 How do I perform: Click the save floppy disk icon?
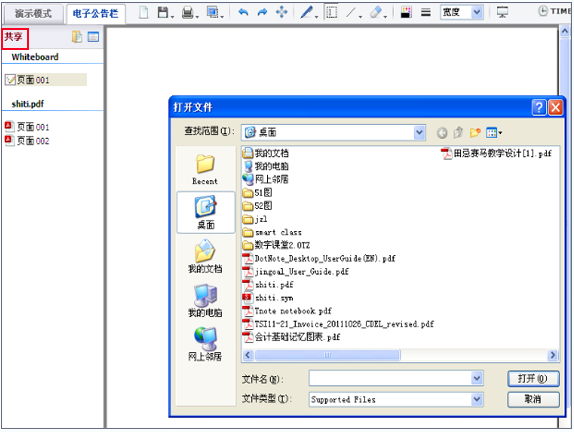tap(163, 13)
